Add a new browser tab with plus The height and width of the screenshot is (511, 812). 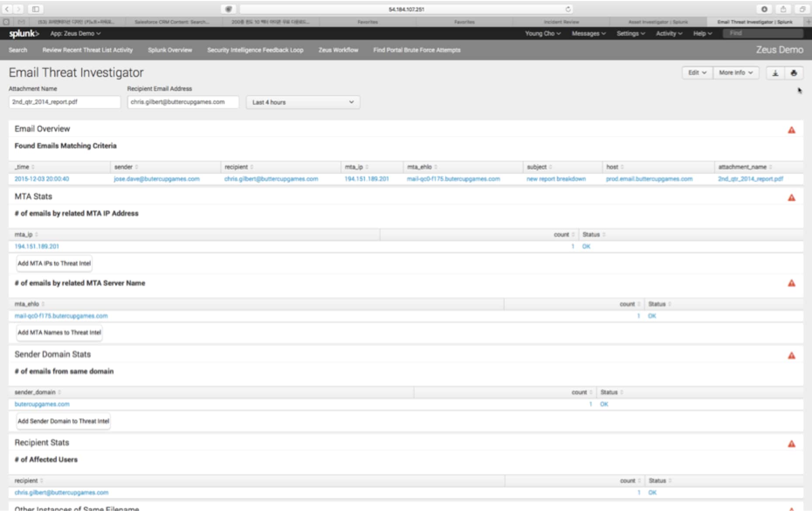(808, 21)
